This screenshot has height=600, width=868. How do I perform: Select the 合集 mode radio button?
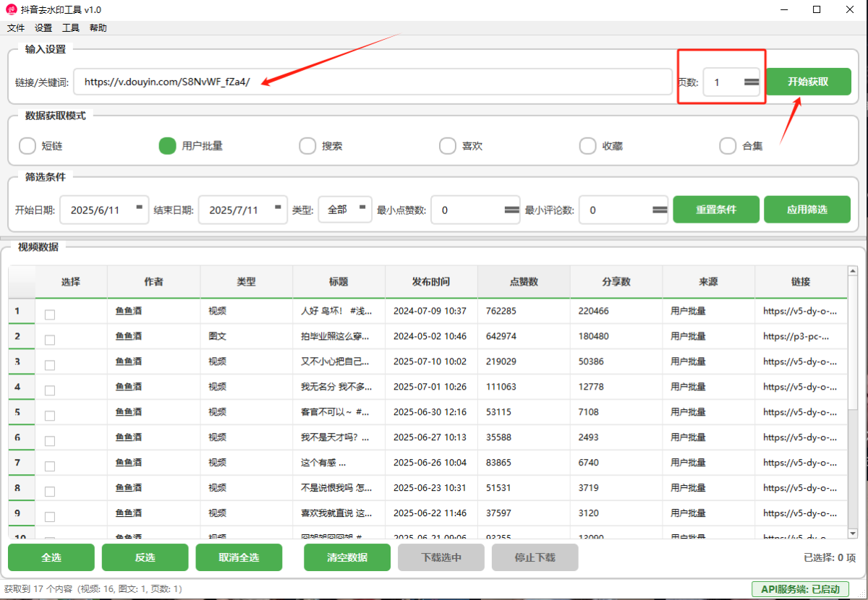[728, 146]
